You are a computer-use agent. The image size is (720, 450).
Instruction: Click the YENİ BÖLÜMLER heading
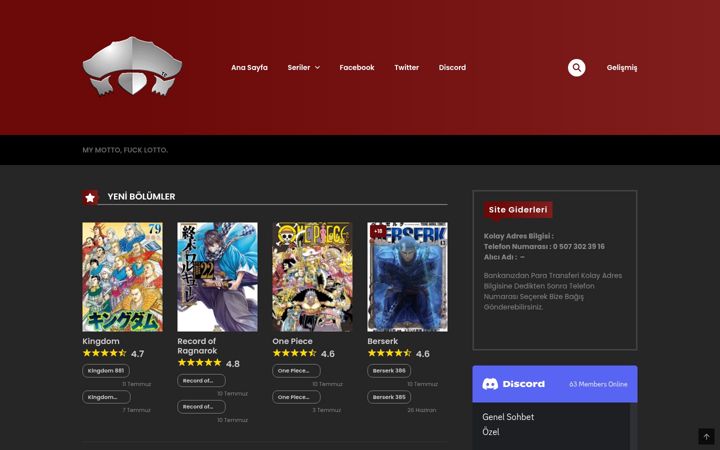tap(141, 197)
